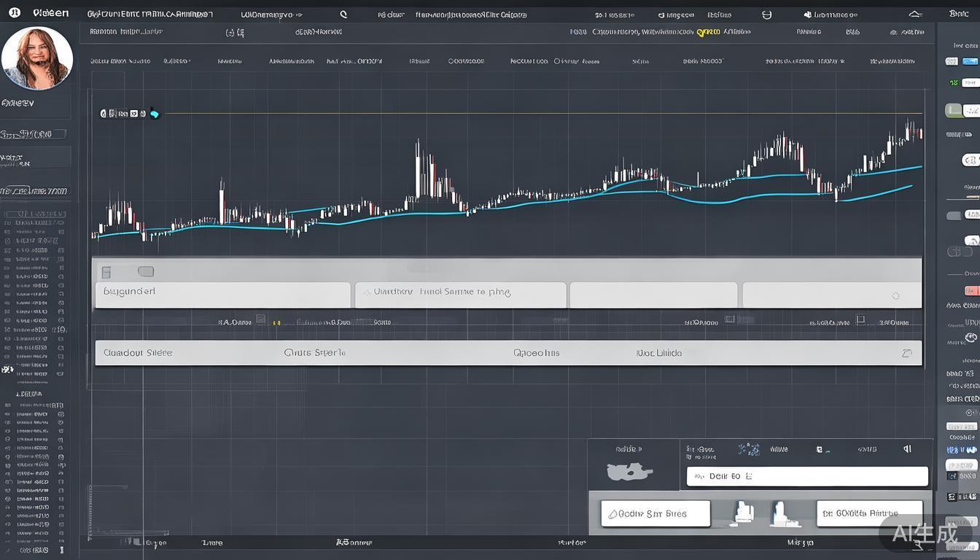This screenshot has height=560, width=980.
Task: Select the 'Bsic' tab at top right
Action: pyautogui.click(x=959, y=13)
